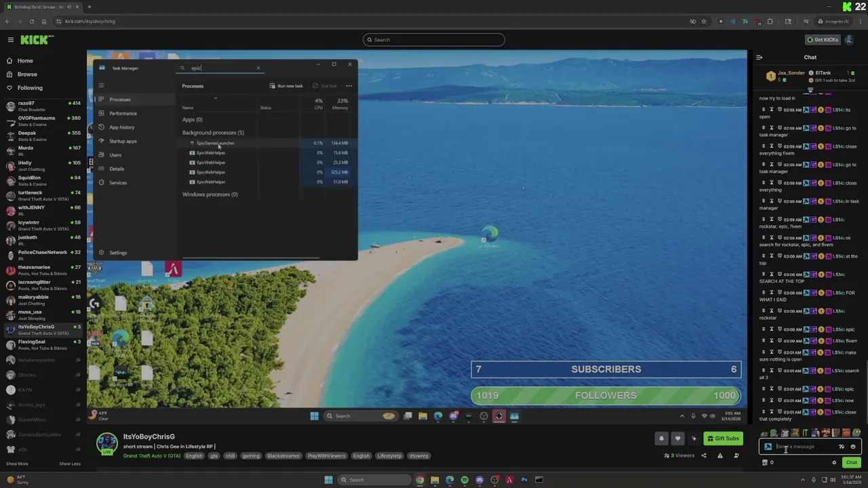The height and width of the screenshot is (488, 868).
Task: Open Browse in the Kick sidebar
Action: click(27, 75)
